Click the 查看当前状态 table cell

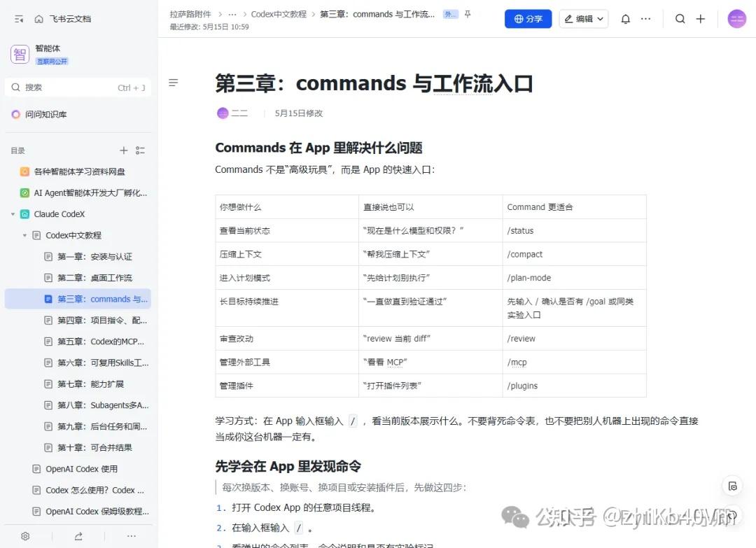coord(287,230)
